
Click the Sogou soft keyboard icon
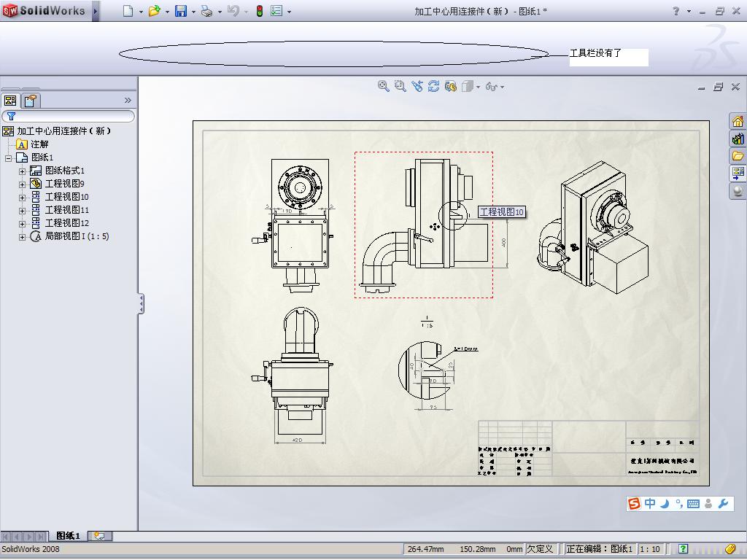click(694, 504)
